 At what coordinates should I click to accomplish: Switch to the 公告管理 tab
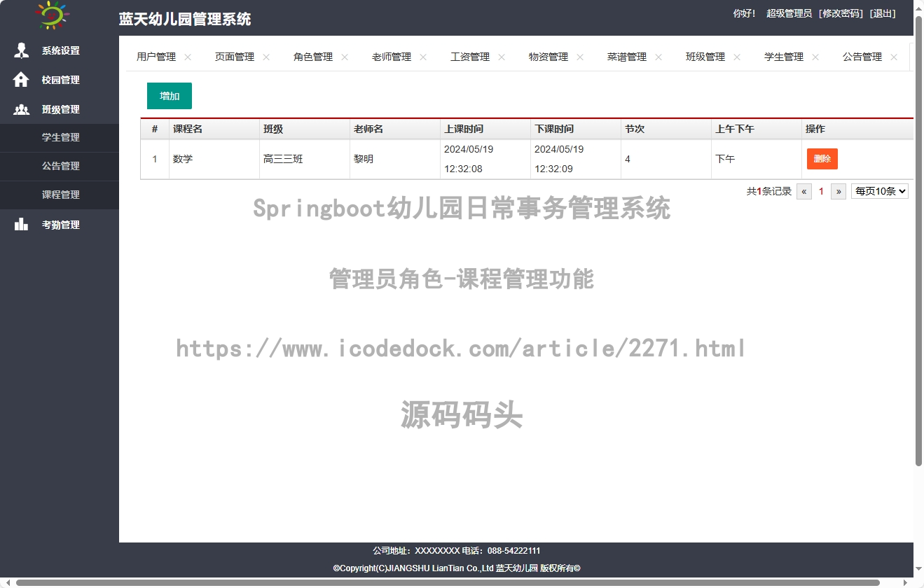pyautogui.click(x=862, y=57)
